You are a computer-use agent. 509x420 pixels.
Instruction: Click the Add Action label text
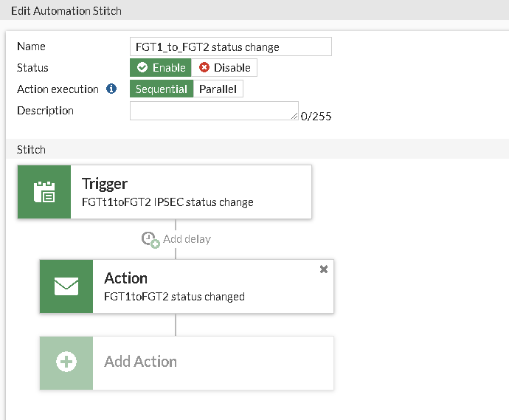[140, 362]
